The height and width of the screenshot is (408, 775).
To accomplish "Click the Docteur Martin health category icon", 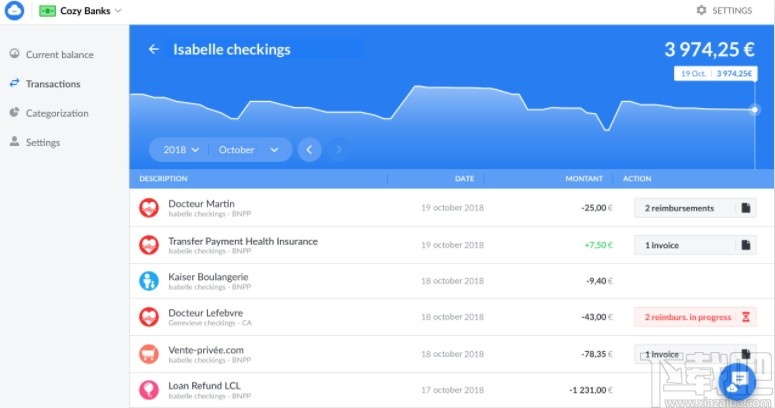I will coord(149,208).
